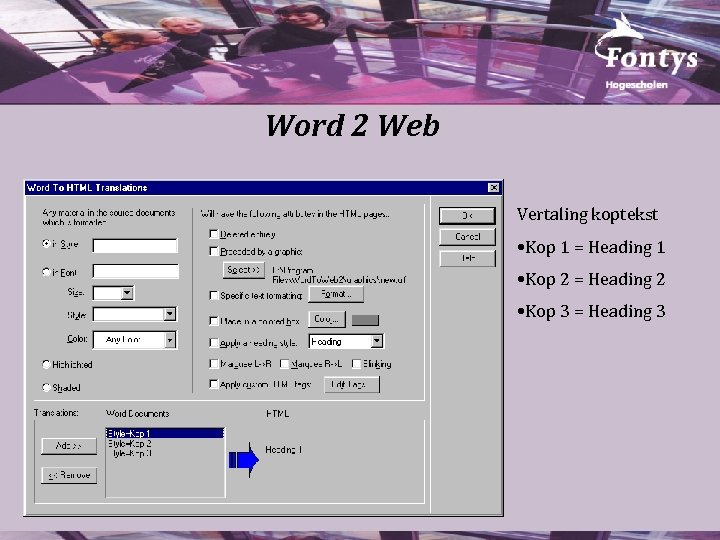This screenshot has height=540, width=720.
Task: Click the in Font text field
Action: (x=135, y=271)
